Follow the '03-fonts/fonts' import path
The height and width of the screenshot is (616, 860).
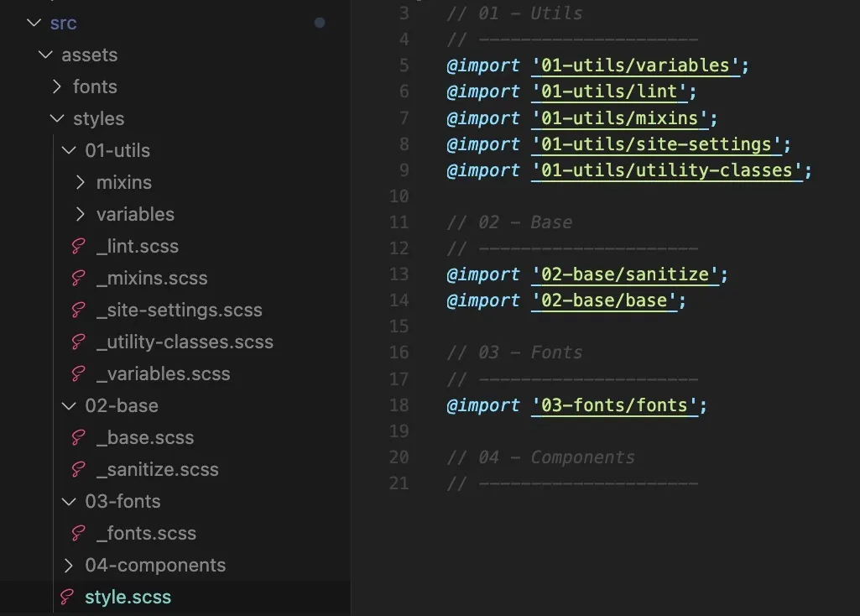[614, 406]
